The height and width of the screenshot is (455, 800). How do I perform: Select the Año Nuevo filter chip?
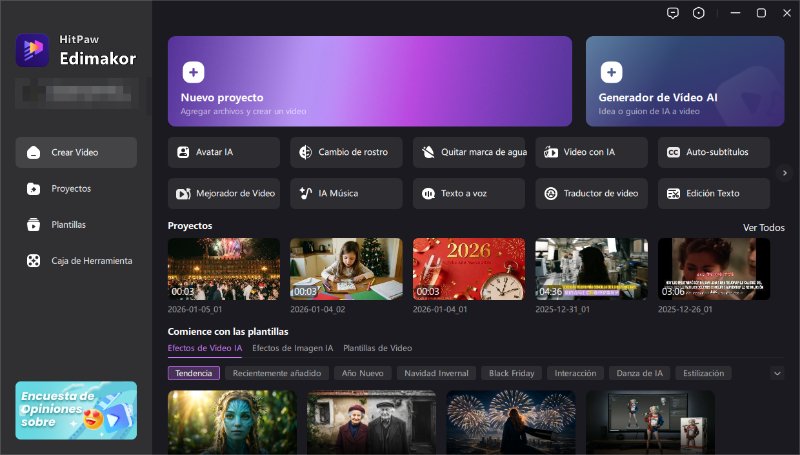(x=363, y=373)
